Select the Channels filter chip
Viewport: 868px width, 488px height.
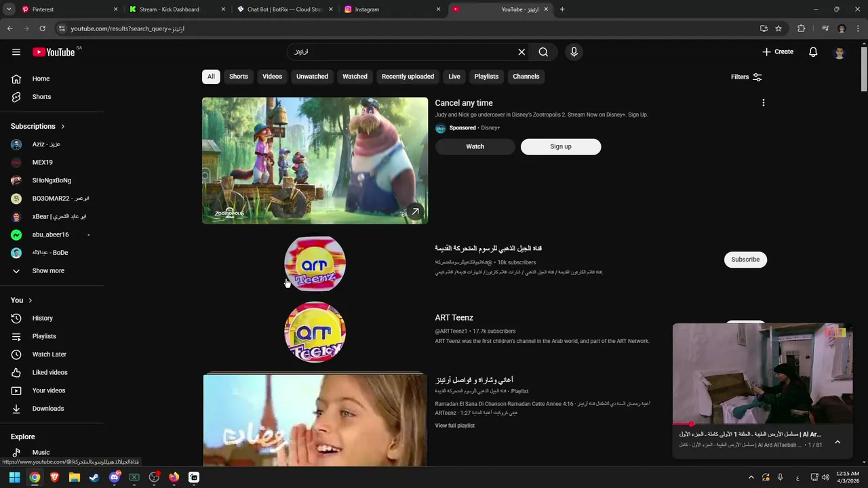click(x=526, y=77)
